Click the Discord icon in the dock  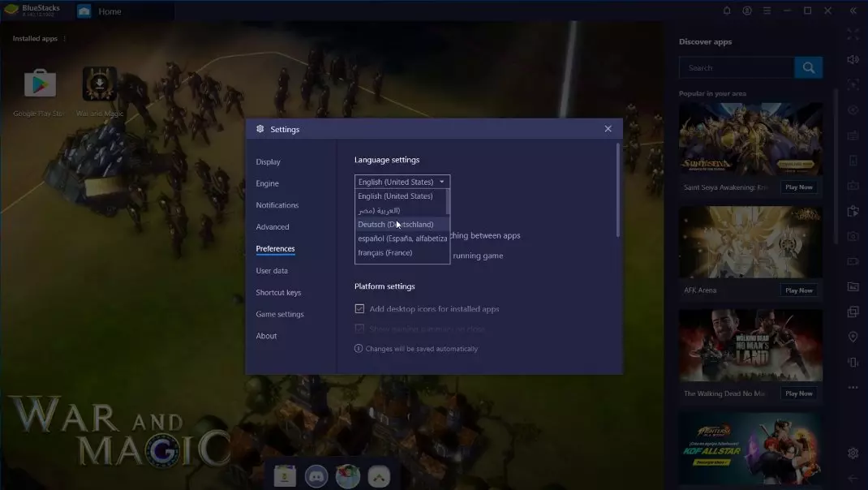pyautogui.click(x=316, y=476)
